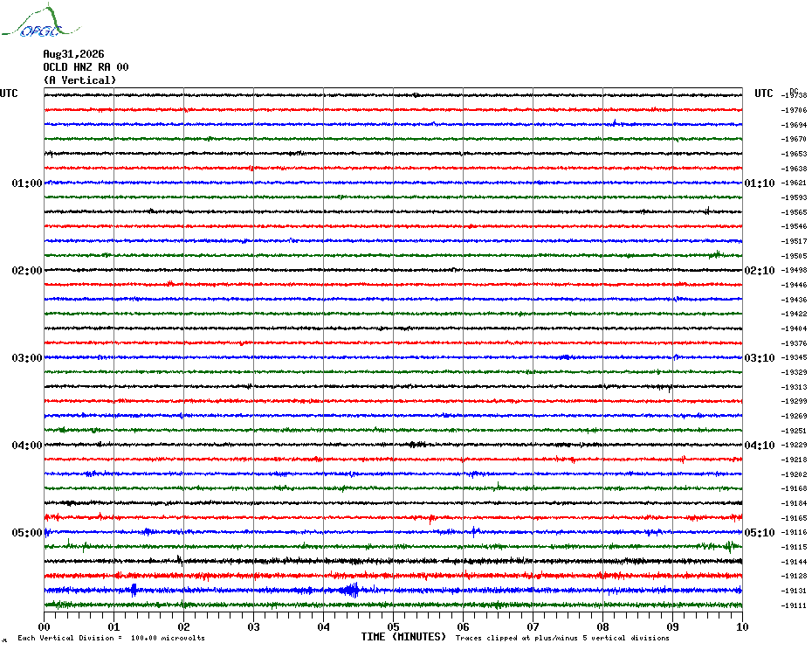The image size is (812, 650).
Task: Click the DC value -19345
Action: [x=794, y=357]
